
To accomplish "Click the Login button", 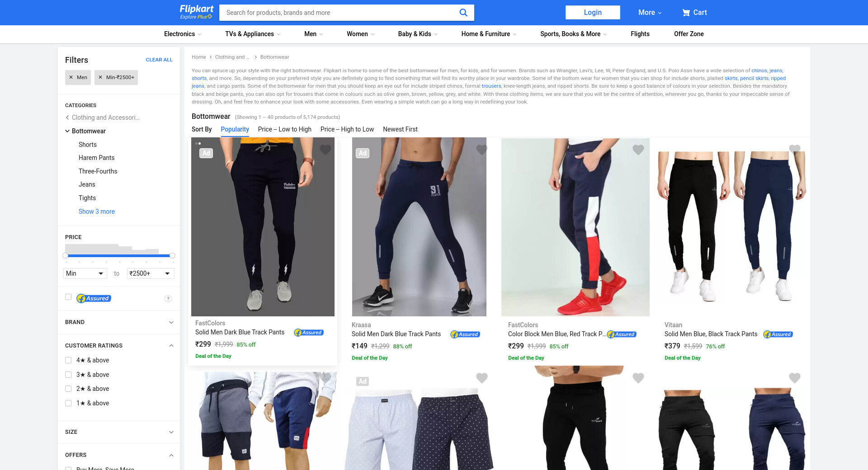I will 593,13.
